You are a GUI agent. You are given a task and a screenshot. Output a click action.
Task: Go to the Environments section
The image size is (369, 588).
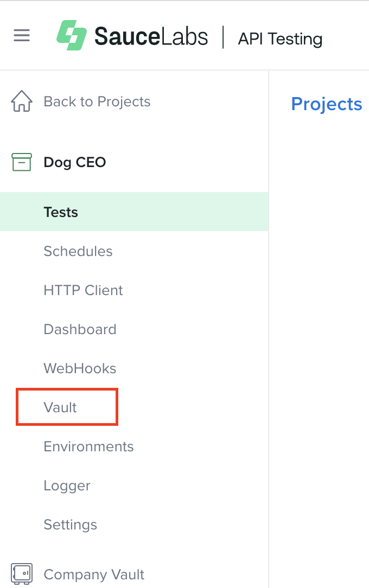[88, 446]
